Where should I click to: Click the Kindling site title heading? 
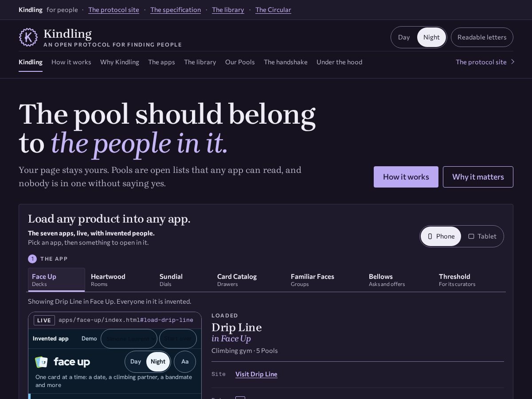click(x=67, y=34)
